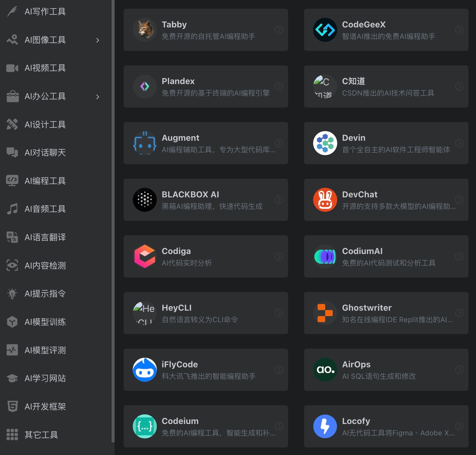Click the arrow on the HeyCLI card
This screenshot has height=455, width=476.
point(279,313)
